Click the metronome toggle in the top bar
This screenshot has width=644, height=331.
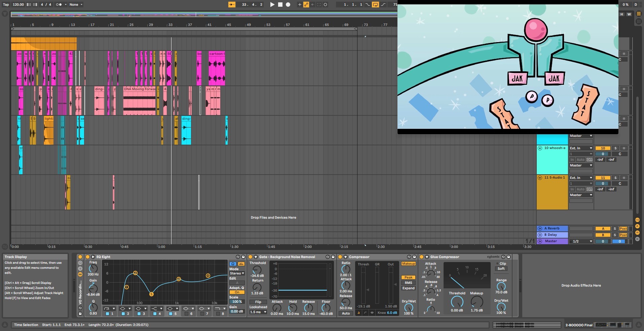pos(59,5)
